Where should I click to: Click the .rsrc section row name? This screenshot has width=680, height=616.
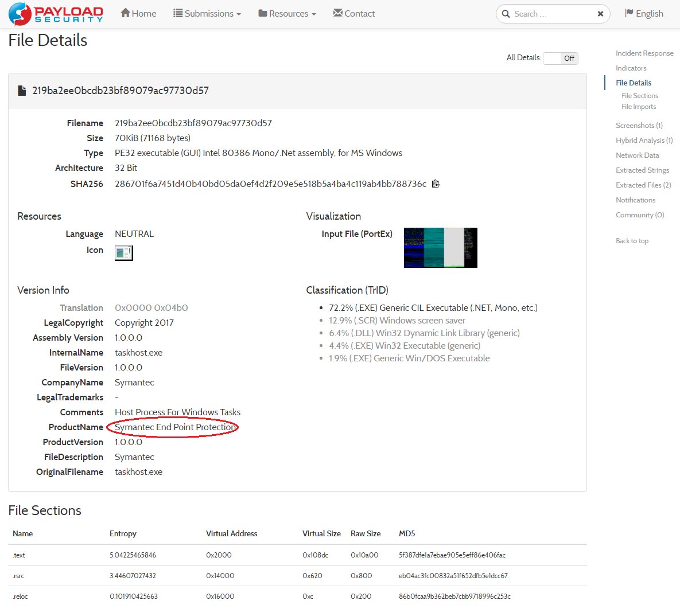click(x=18, y=576)
